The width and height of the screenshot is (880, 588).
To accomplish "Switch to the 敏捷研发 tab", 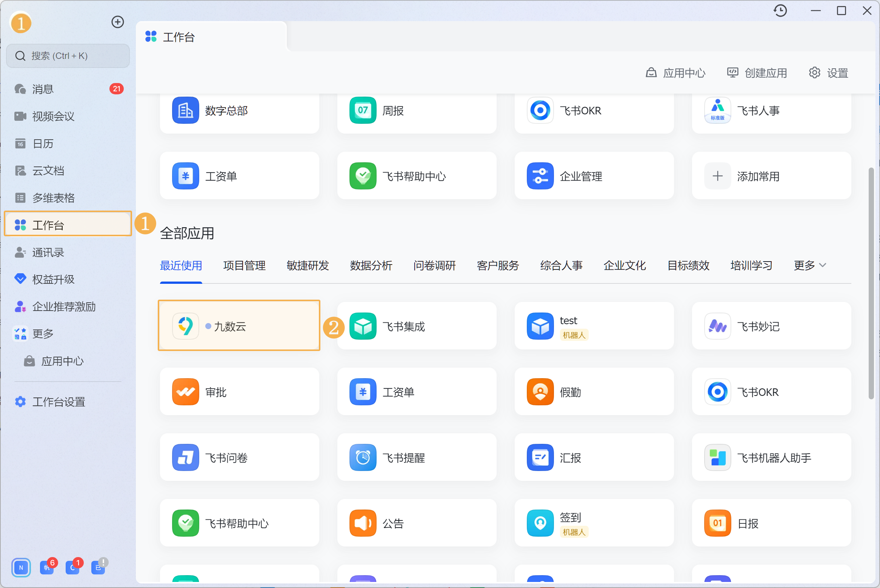I will coord(308,265).
